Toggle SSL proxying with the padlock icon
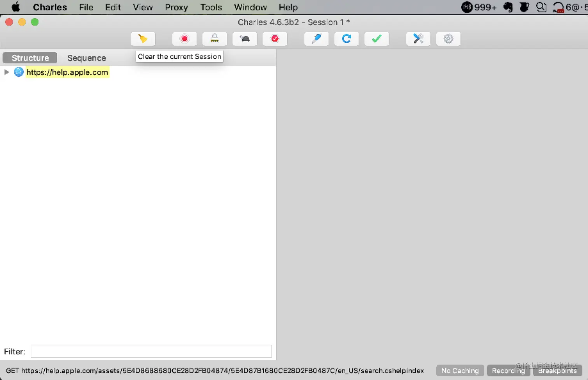This screenshot has width=588, height=380. [214, 39]
